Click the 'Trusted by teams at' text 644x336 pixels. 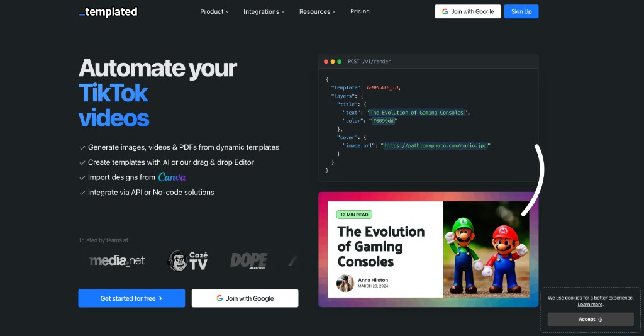coord(103,240)
